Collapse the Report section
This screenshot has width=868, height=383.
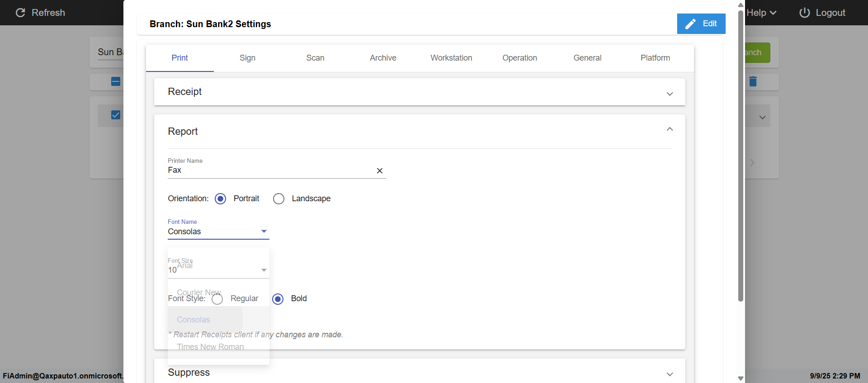pos(670,129)
